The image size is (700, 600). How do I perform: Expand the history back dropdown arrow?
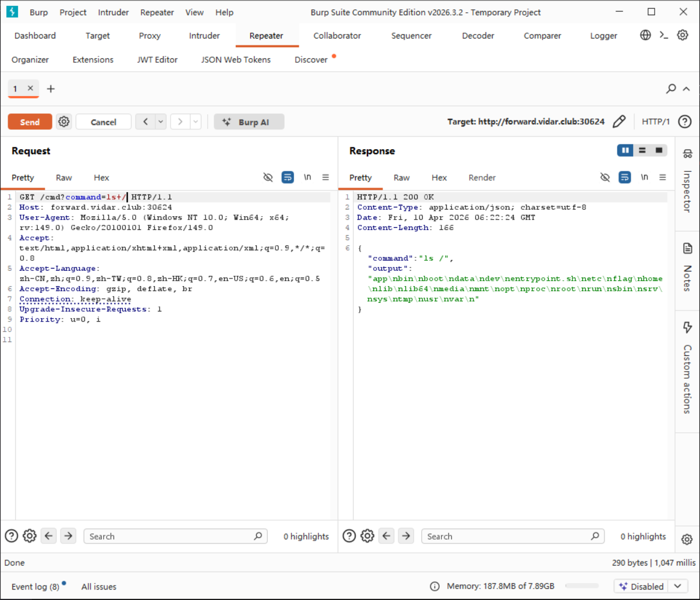tap(160, 122)
